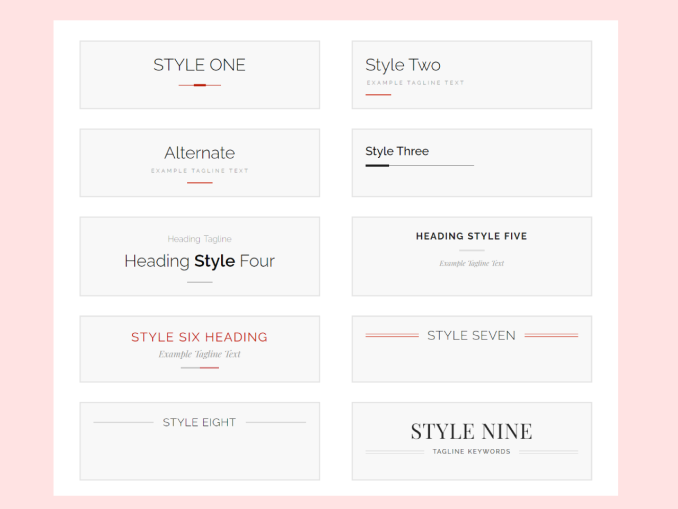Select the Heading Style Four title

(199, 261)
